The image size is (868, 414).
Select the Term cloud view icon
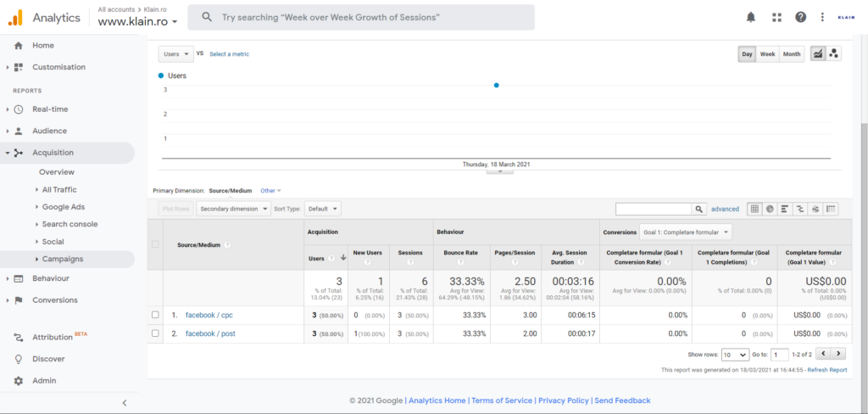(x=815, y=209)
